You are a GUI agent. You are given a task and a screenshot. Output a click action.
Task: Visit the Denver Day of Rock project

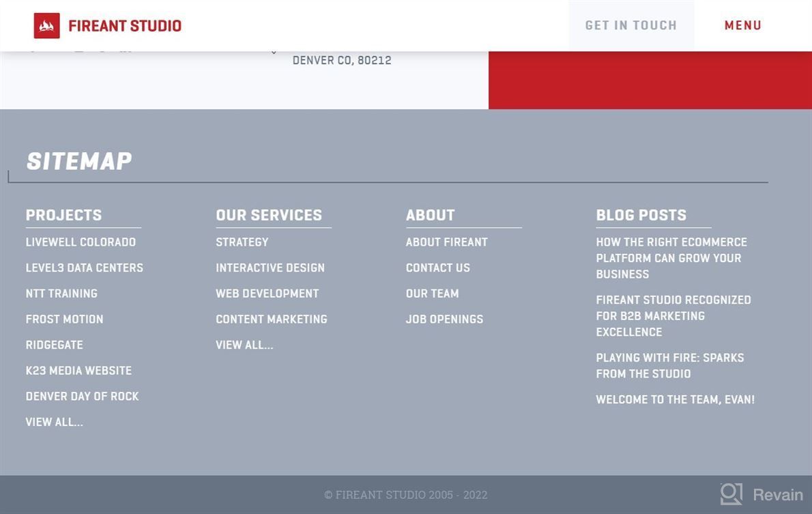83,397
